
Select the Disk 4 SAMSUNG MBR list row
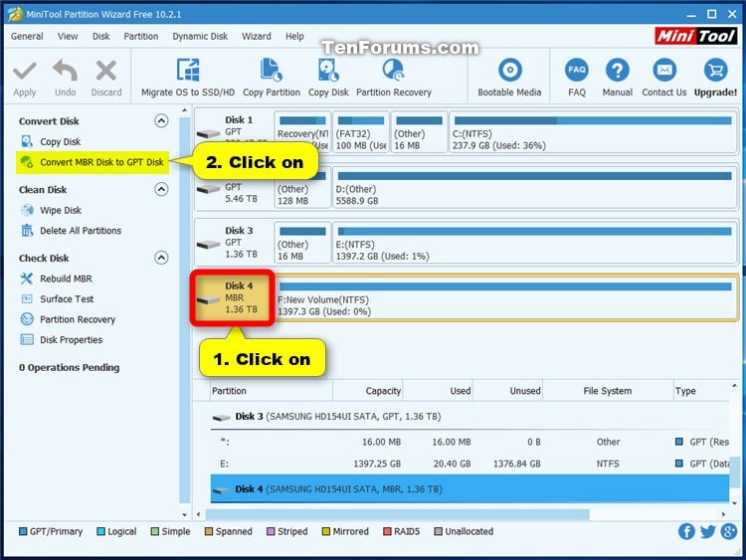tap(470, 488)
